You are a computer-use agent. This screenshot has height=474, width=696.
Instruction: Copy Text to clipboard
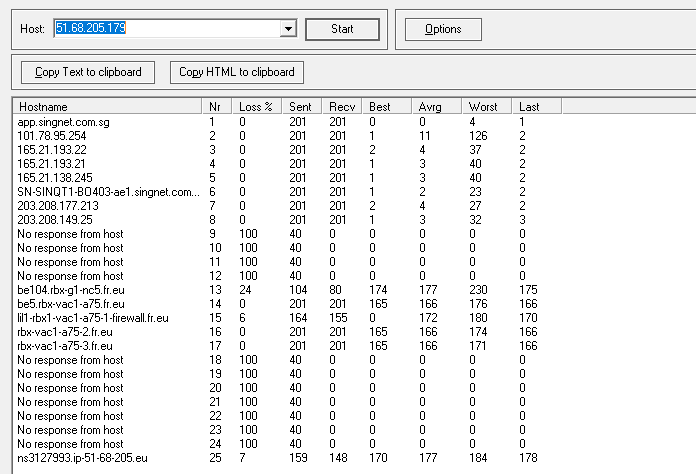(x=88, y=72)
